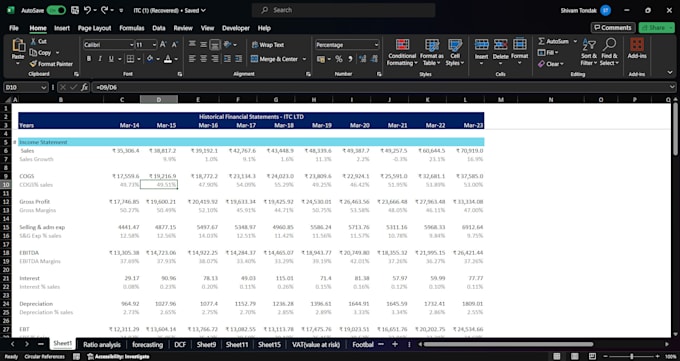Open the Add-ins pane
Screen dimensions: 680x361
point(637,48)
